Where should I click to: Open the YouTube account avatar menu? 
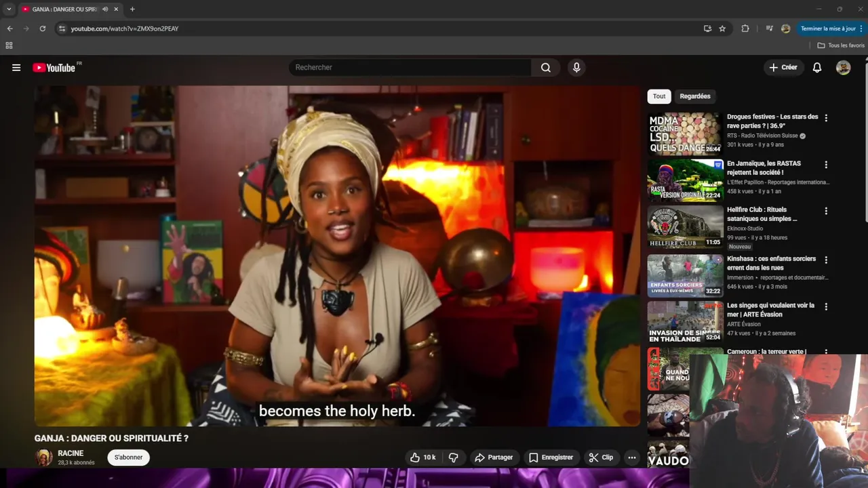843,68
